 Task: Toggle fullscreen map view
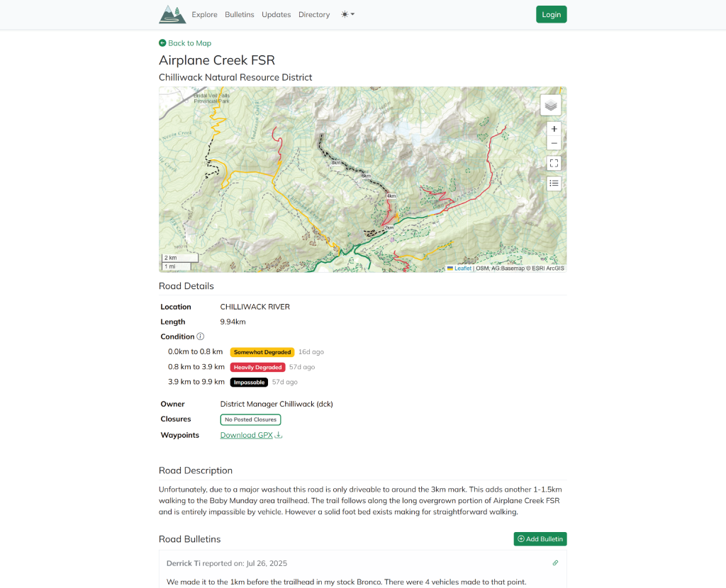(x=554, y=163)
